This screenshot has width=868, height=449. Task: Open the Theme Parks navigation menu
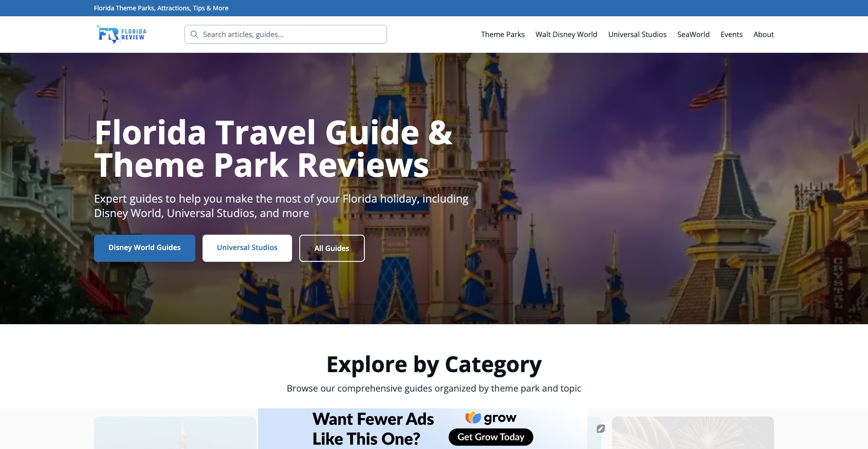(x=503, y=34)
